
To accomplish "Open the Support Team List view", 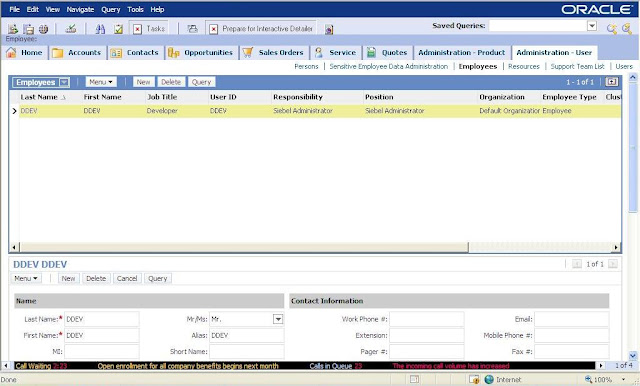I will coord(577,67).
